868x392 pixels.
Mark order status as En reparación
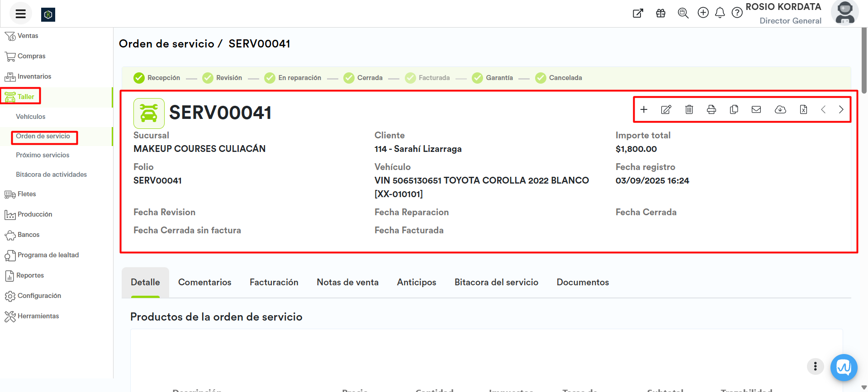293,78
